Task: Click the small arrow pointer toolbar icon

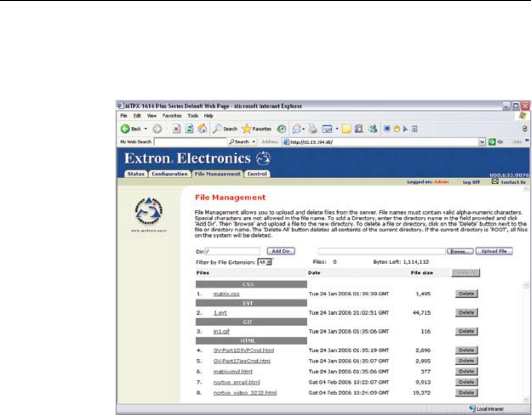Action: (405, 129)
